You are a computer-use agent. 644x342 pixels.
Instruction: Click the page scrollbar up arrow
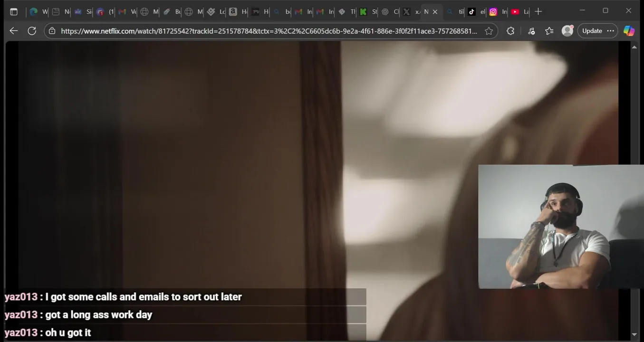point(634,47)
